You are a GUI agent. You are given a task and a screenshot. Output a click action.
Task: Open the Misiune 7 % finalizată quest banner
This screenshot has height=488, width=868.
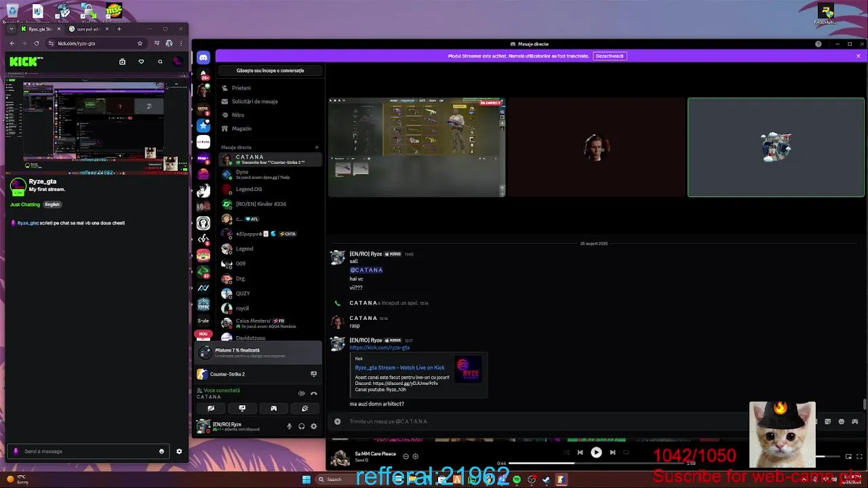(258, 352)
